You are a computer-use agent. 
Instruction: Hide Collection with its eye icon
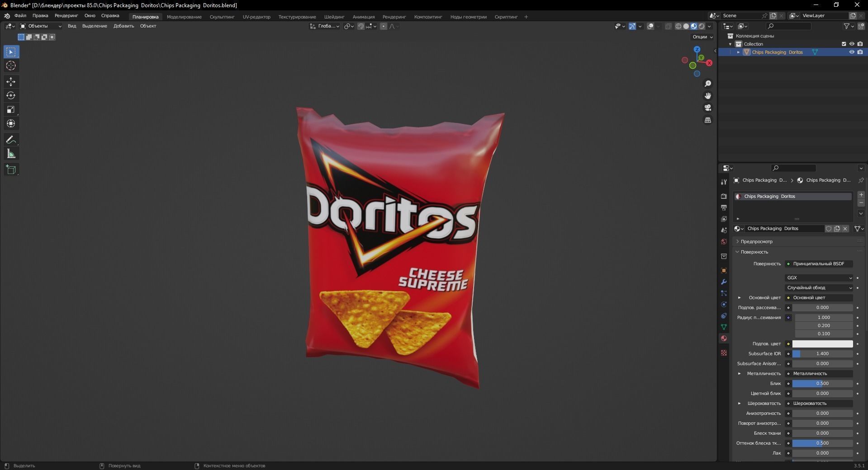(x=852, y=44)
